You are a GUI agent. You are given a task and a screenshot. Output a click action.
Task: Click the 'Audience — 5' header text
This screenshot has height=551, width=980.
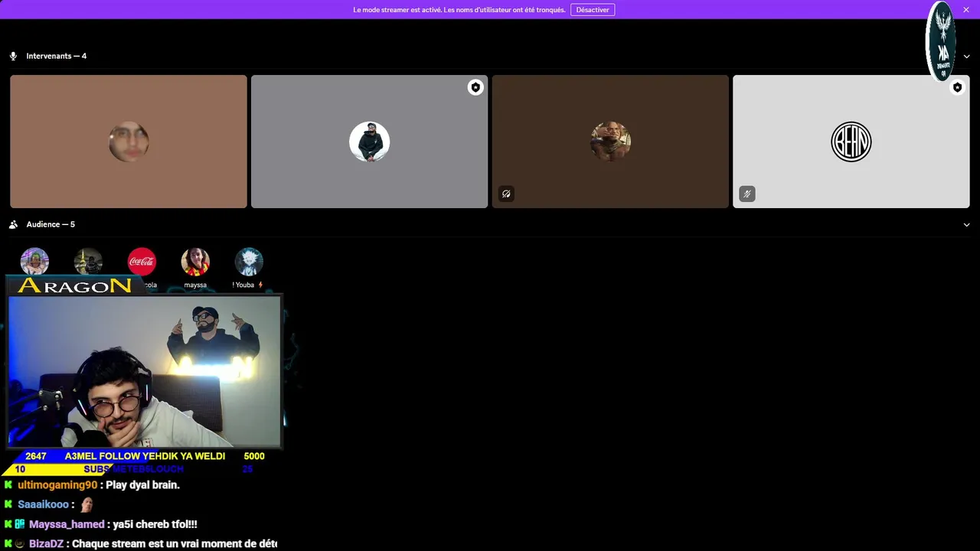pyautogui.click(x=51, y=224)
